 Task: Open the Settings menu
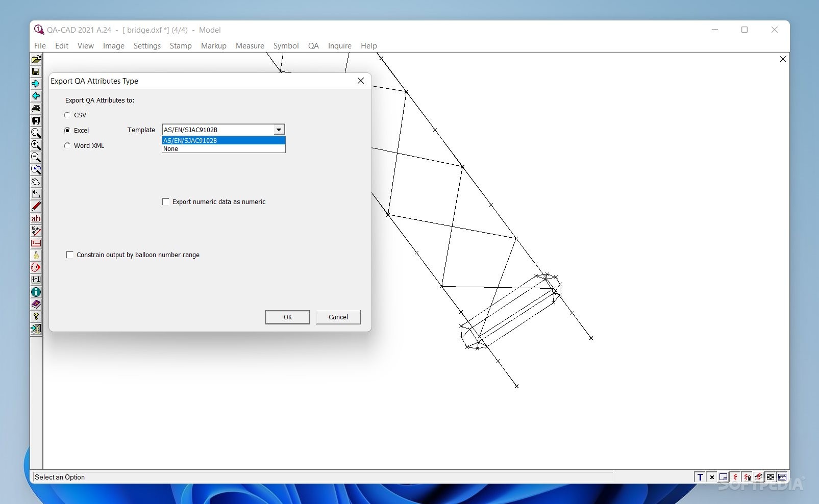[147, 46]
